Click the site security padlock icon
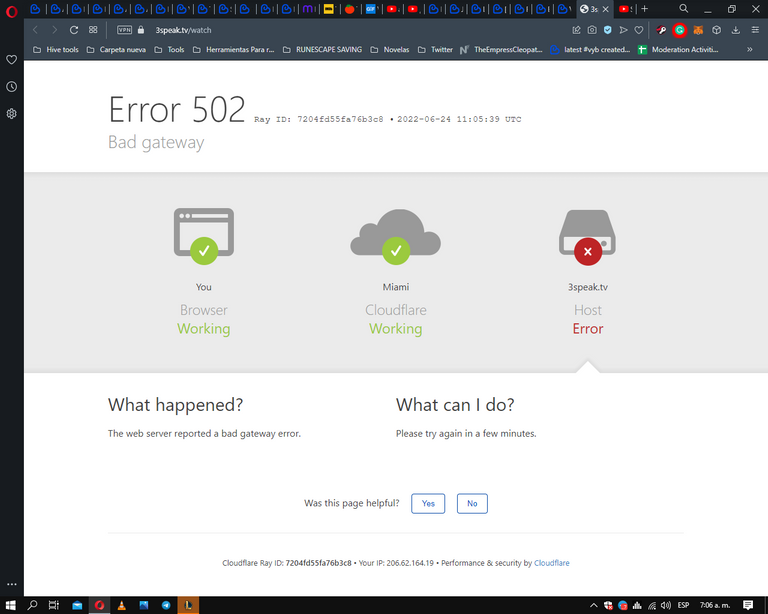The image size is (768, 614). click(141, 30)
